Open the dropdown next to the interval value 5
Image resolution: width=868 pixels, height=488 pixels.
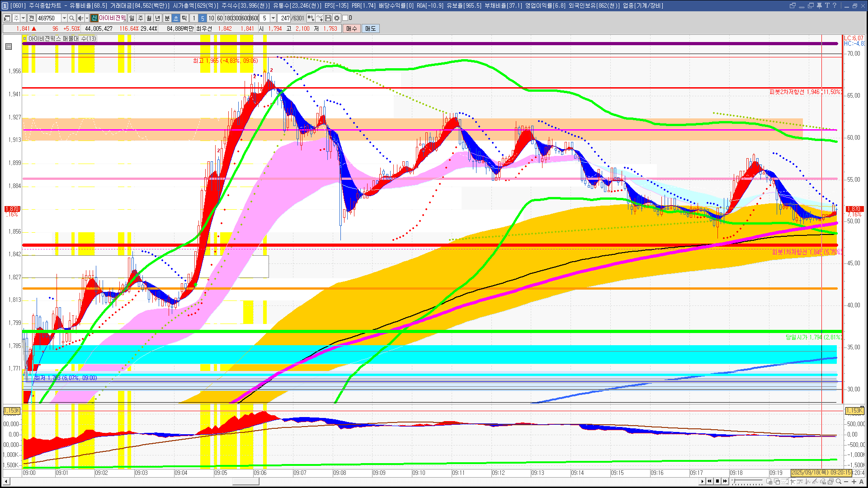(x=273, y=18)
